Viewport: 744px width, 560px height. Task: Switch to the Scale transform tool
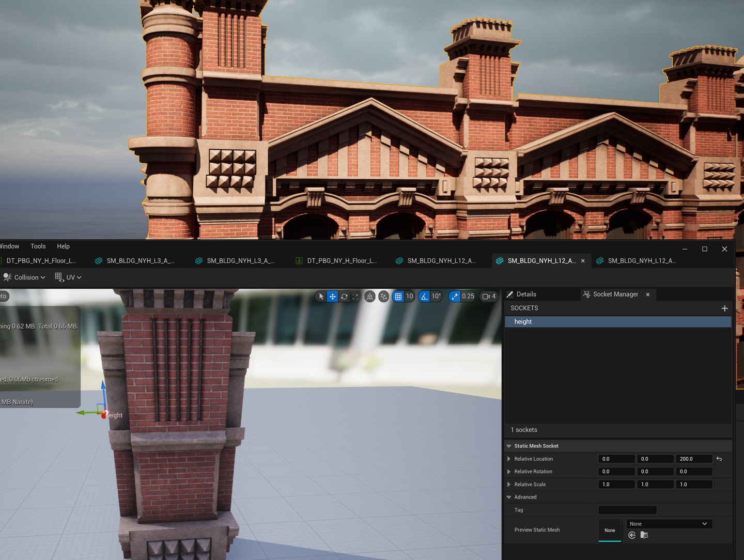pyautogui.click(x=355, y=297)
